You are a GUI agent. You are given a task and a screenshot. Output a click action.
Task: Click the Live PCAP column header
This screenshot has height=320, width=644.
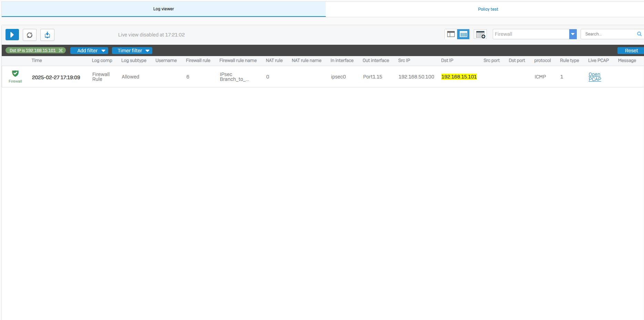point(599,61)
